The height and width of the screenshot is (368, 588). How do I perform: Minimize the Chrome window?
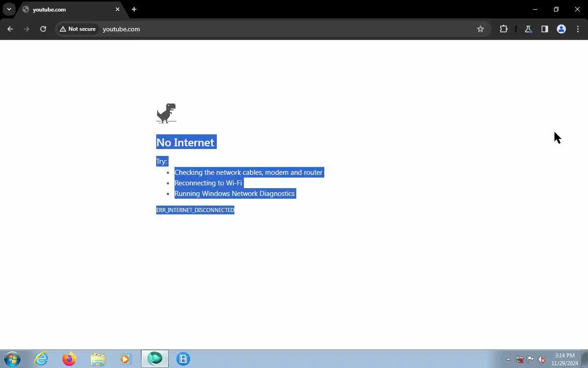pyautogui.click(x=535, y=9)
